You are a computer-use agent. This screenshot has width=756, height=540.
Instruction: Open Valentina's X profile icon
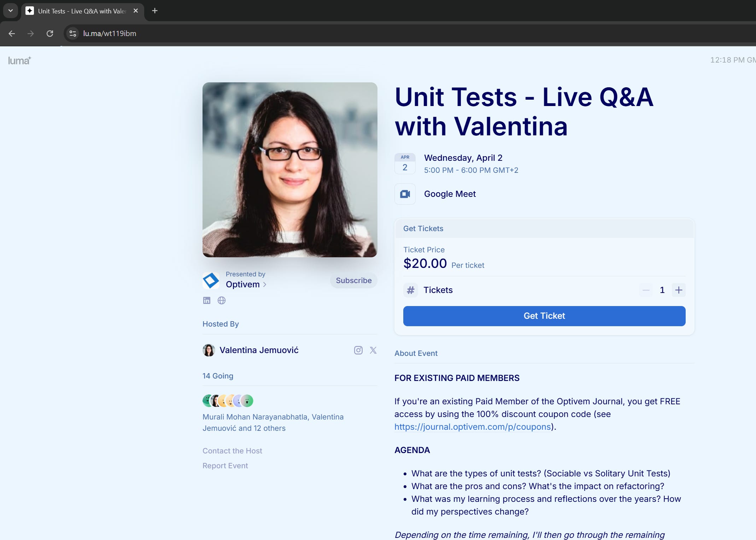click(x=373, y=350)
